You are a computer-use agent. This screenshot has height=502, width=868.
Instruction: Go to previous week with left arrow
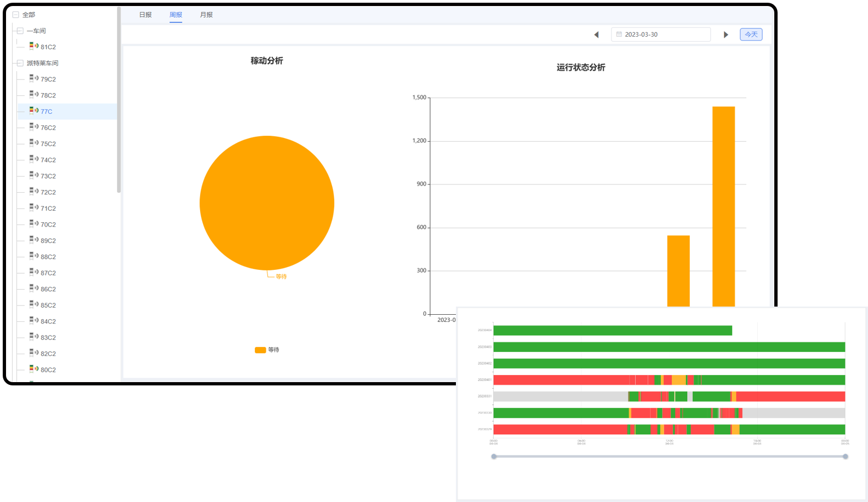596,34
